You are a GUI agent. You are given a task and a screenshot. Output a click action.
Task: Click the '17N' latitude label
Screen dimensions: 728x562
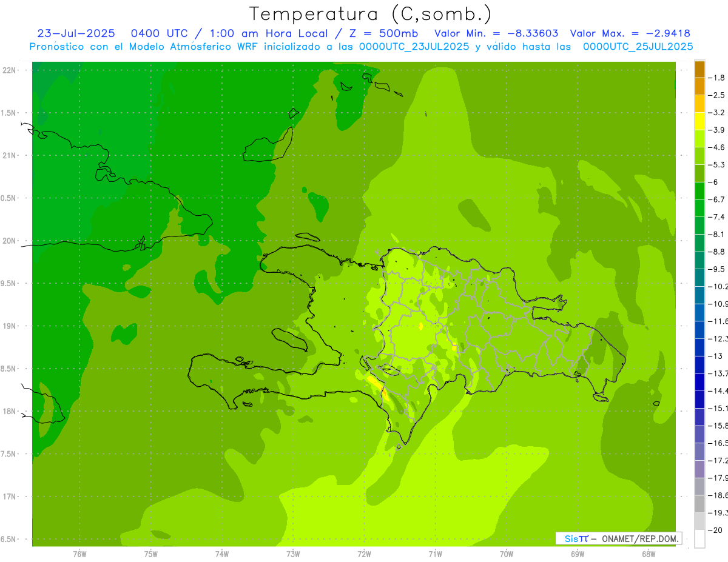(8, 497)
